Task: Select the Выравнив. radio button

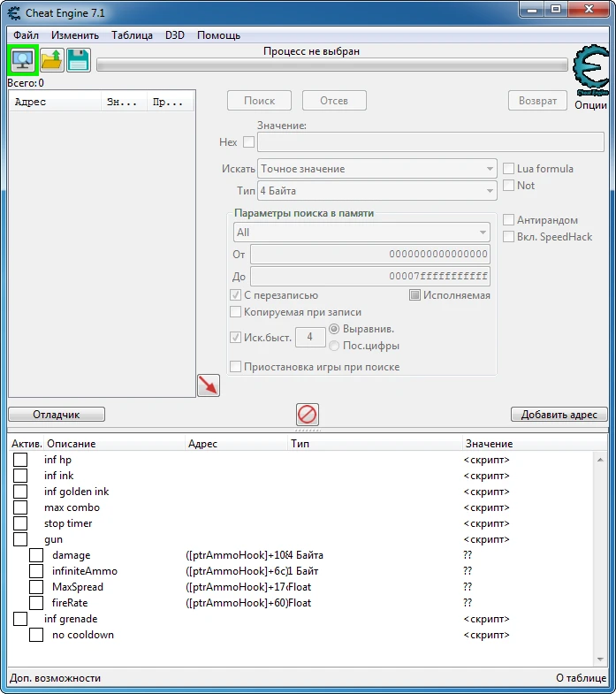Action: (x=334, y=329)
